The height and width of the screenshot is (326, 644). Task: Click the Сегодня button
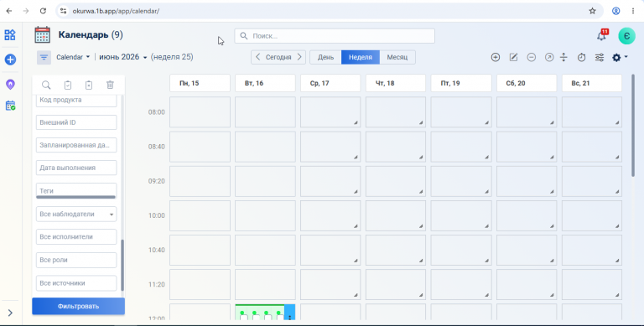278,57
